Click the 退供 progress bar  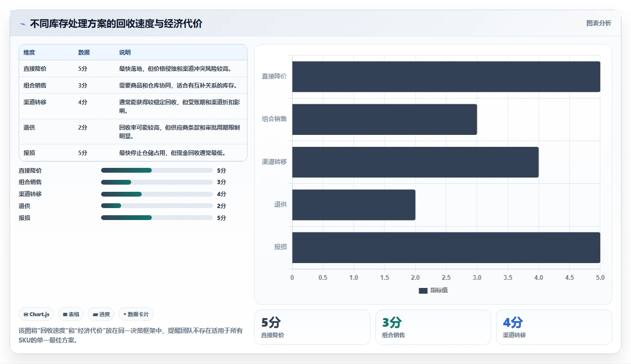point(157,206)
